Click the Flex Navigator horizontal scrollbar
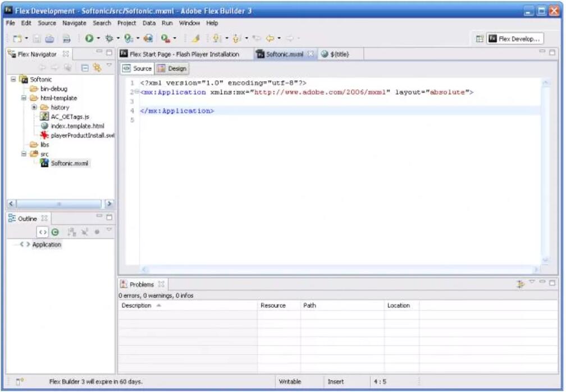The width and height of the screenshot is (566, 392). click(58, 204)
